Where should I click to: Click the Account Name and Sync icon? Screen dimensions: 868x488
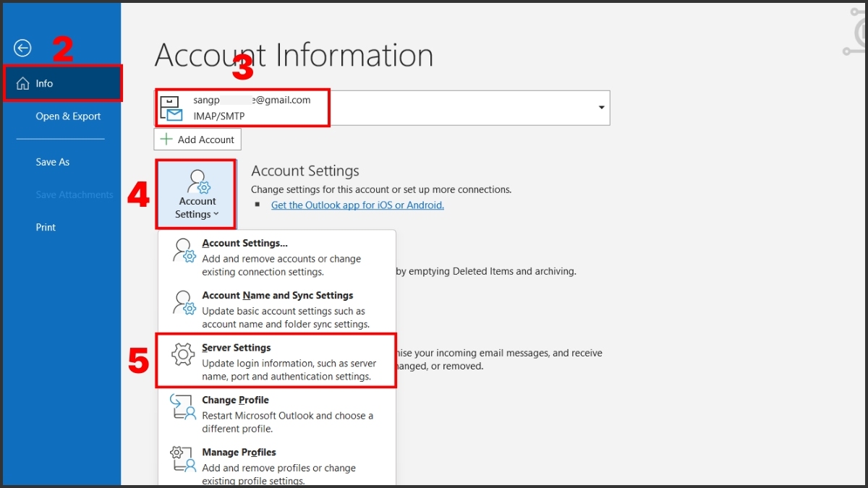pyautogui.click(x=184, y=302)
